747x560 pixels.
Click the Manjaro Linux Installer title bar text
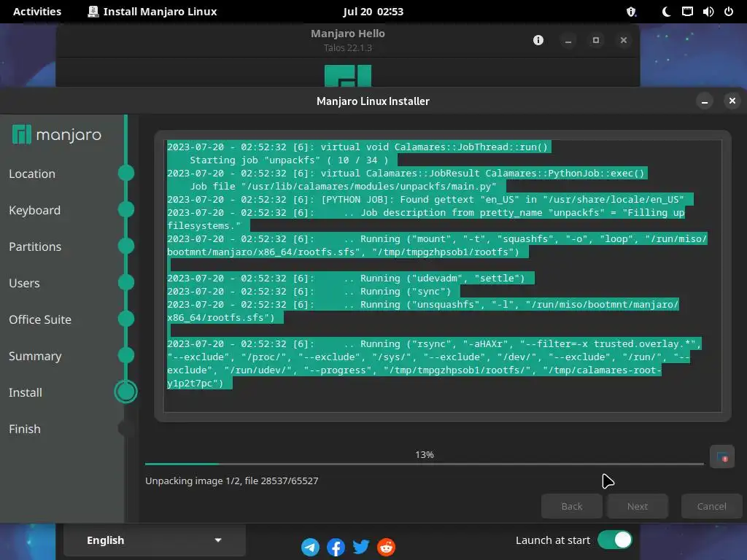coord(373,101)
